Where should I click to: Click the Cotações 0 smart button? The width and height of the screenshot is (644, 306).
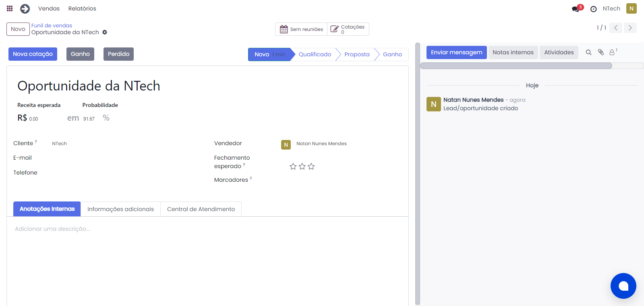pyautogui.click(x=348, y=29)
